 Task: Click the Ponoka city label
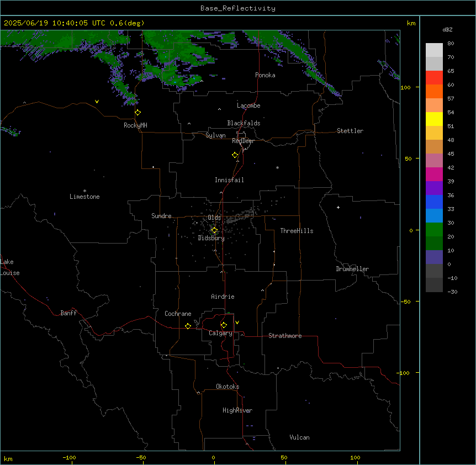pyautogui.click(x=265, y=75)
